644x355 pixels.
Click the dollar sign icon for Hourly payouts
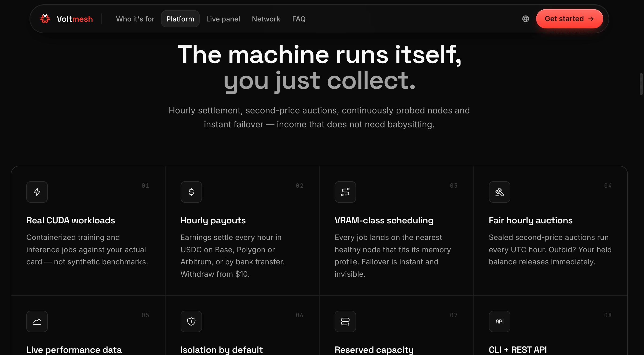191,192
